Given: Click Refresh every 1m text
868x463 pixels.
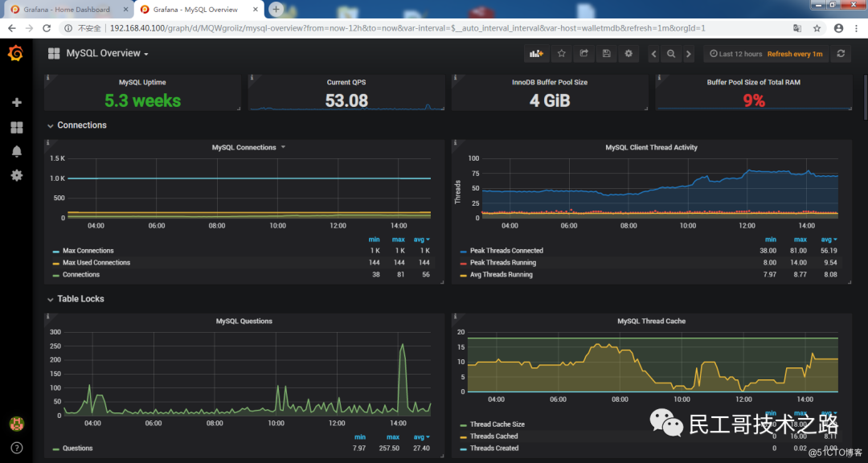Looking at the screenshot, I should 795,54.
